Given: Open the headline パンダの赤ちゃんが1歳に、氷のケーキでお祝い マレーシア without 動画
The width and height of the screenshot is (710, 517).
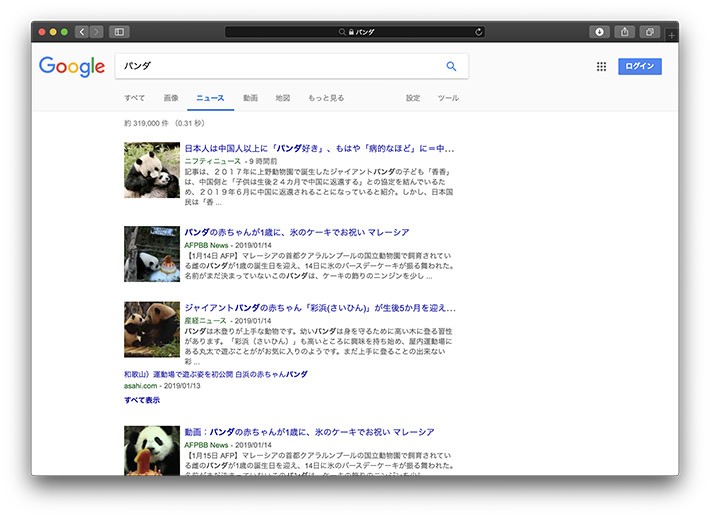Looking at the screenshot, I should pos(297,232).
